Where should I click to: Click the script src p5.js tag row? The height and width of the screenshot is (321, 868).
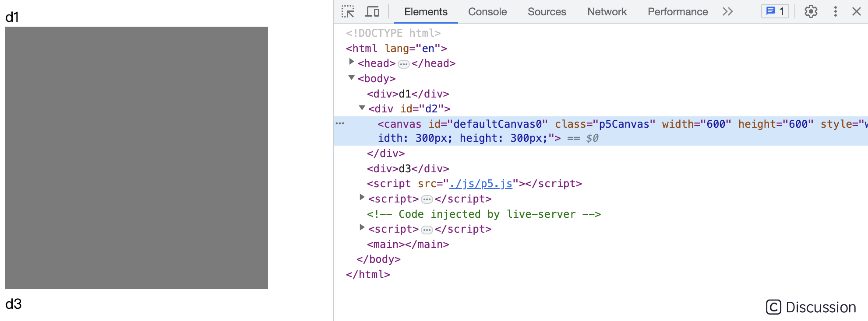[474, 184]
